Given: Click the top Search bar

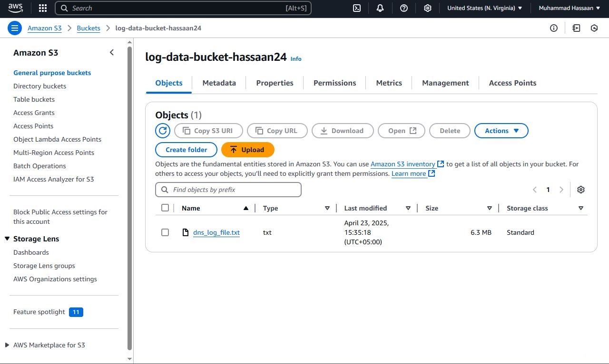Looking at the screenshot, I should point(183,8).
